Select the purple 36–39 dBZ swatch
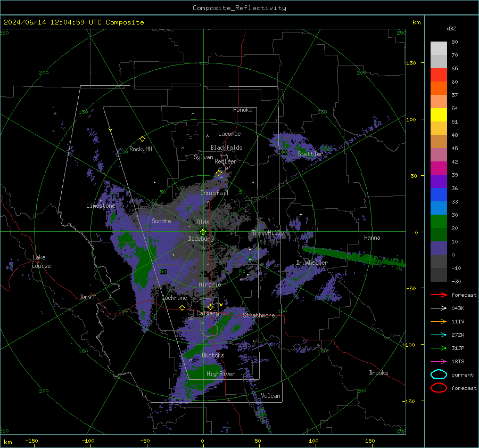 pos(439,181)
